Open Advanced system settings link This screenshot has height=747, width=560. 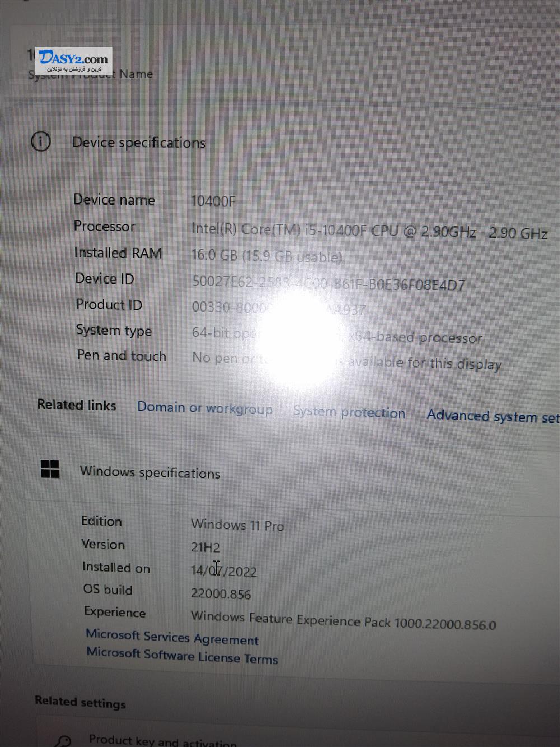point(493,416)
